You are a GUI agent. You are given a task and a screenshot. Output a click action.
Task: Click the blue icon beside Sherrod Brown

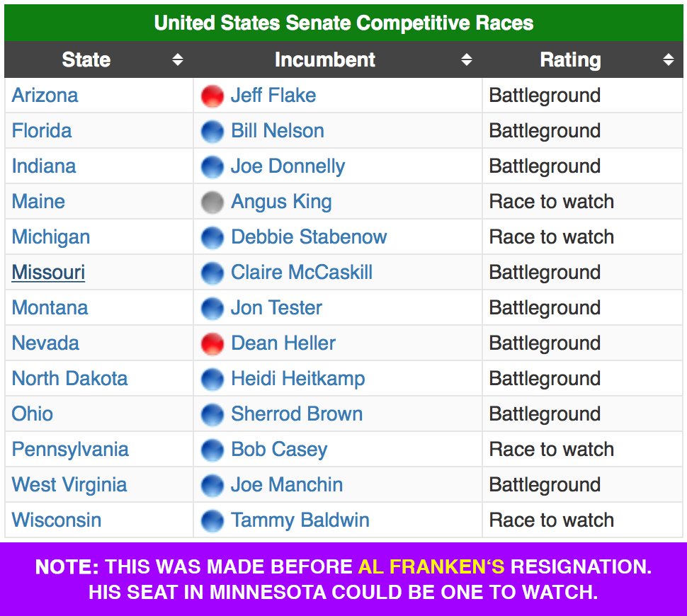click(x=212, y=414)
